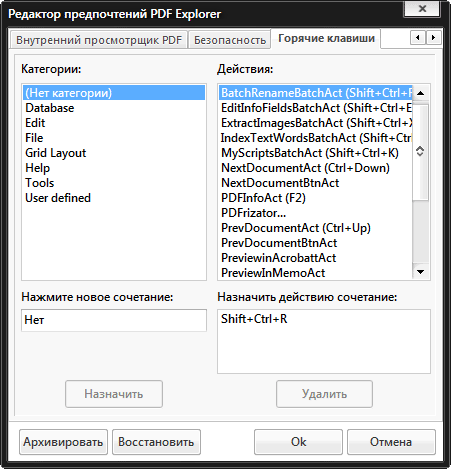Close the preferences dialog window
Screen dimensions: 451x469
[422, 8]
